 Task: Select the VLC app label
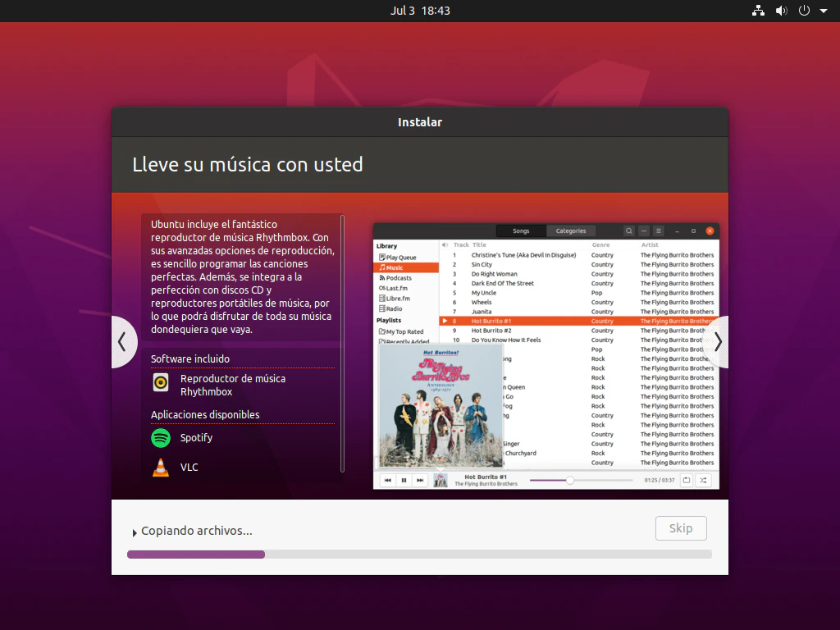[x=189, y=467]
